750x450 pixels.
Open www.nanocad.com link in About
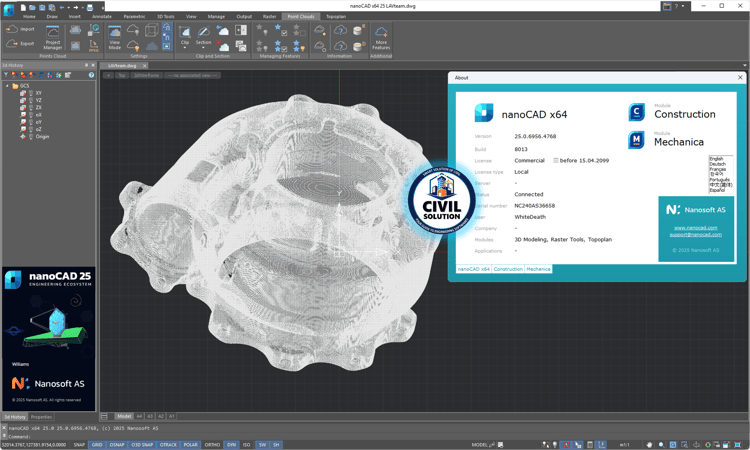tap(695, 228)
